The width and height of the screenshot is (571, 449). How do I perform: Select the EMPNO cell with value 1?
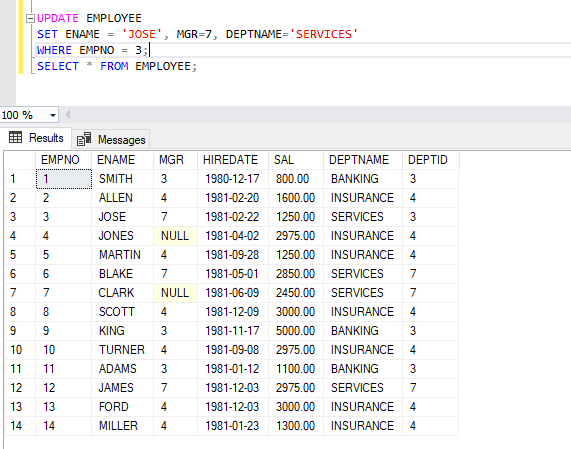coord(63,179)
